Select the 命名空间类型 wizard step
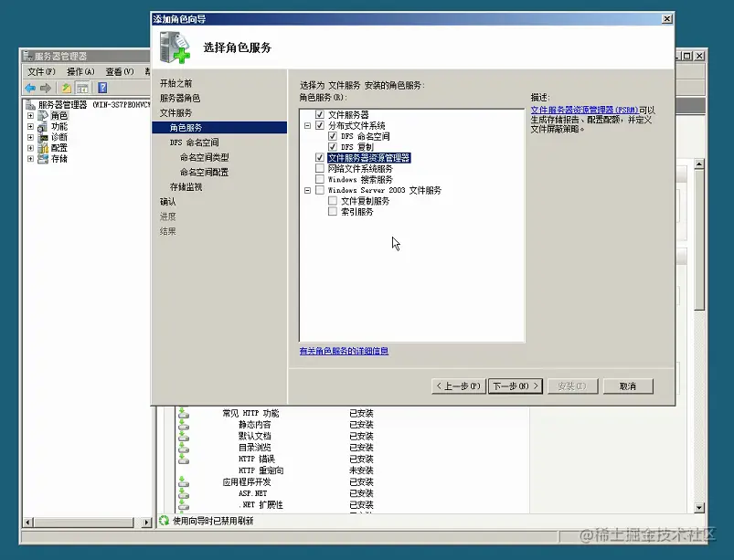 tap(204, 157)
